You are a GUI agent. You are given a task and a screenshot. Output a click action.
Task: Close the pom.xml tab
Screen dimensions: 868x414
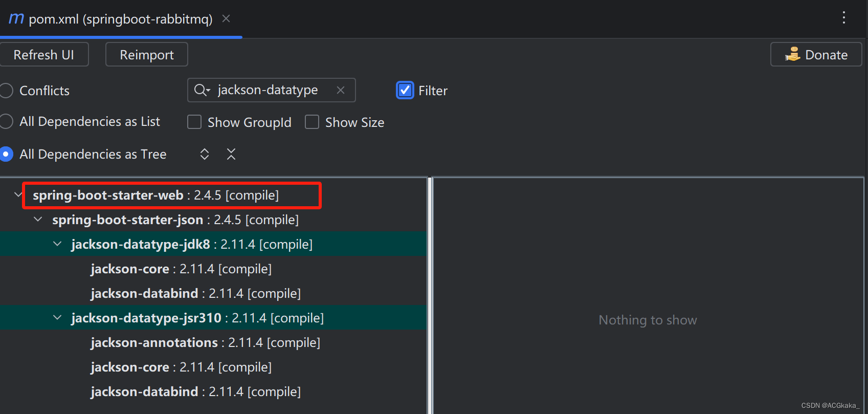pyautogui.click(x=226, y=19)
